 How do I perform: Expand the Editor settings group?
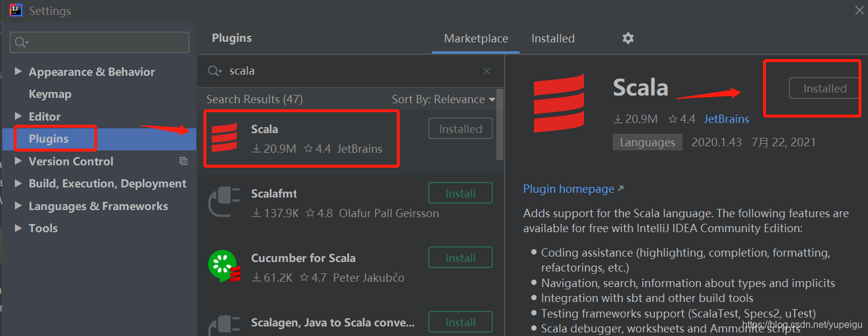[17, 116]
